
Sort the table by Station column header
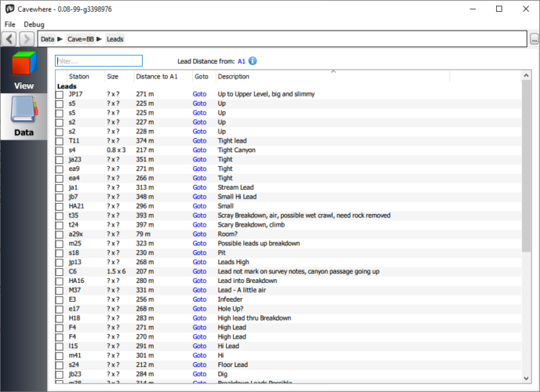coord(79,77)
